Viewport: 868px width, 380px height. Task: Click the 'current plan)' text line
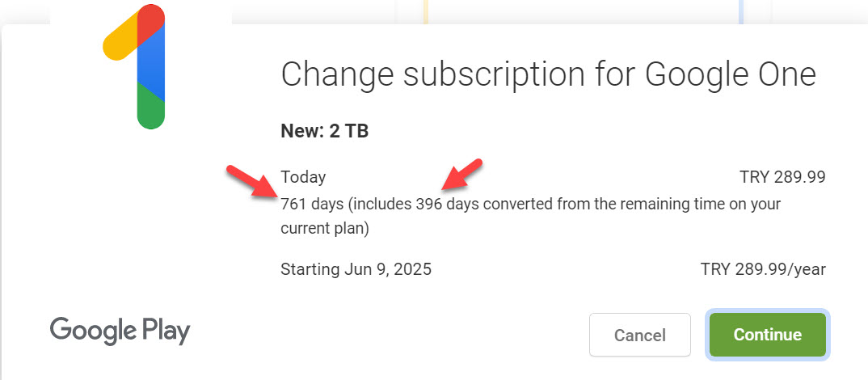pyautogui.click(x=324, y=229)
